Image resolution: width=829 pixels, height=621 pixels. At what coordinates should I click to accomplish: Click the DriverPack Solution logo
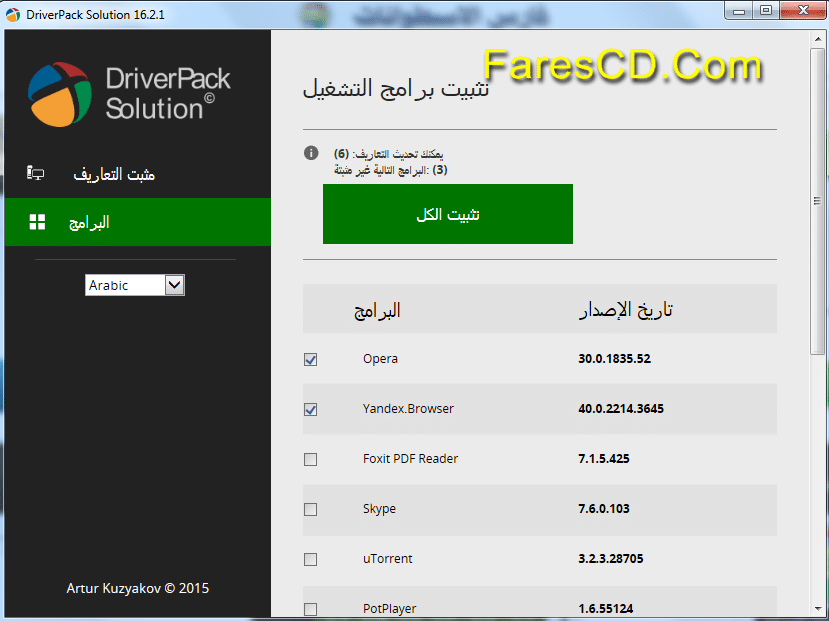click(x=129, y=94)
